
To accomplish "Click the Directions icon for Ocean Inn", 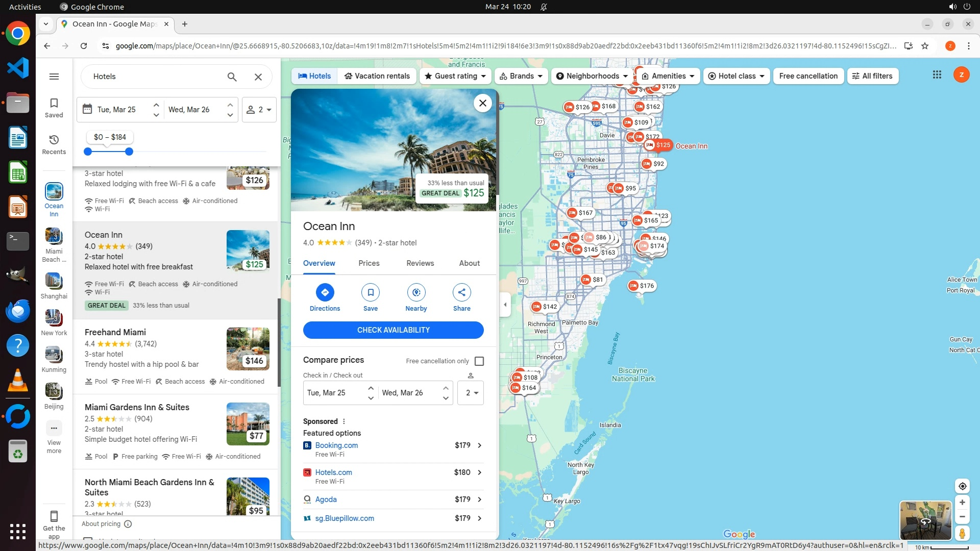I will 325,293.
